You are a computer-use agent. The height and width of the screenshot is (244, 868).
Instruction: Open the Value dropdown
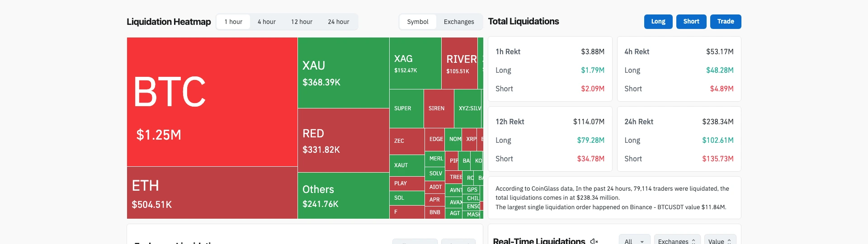pos(720,241)
